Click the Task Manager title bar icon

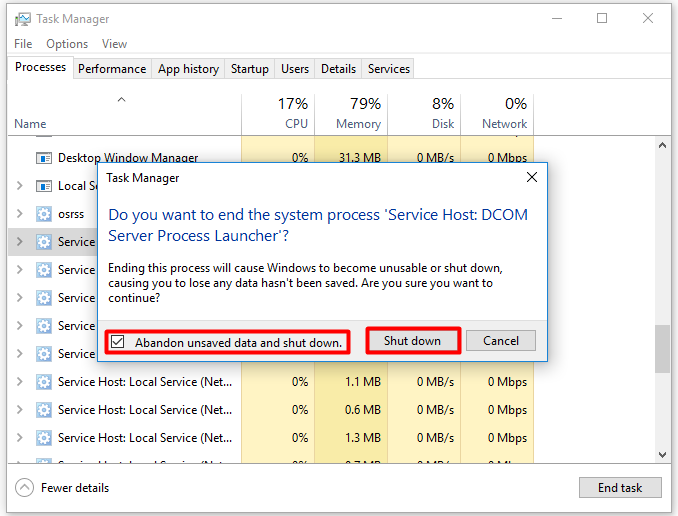pos(22,19)
